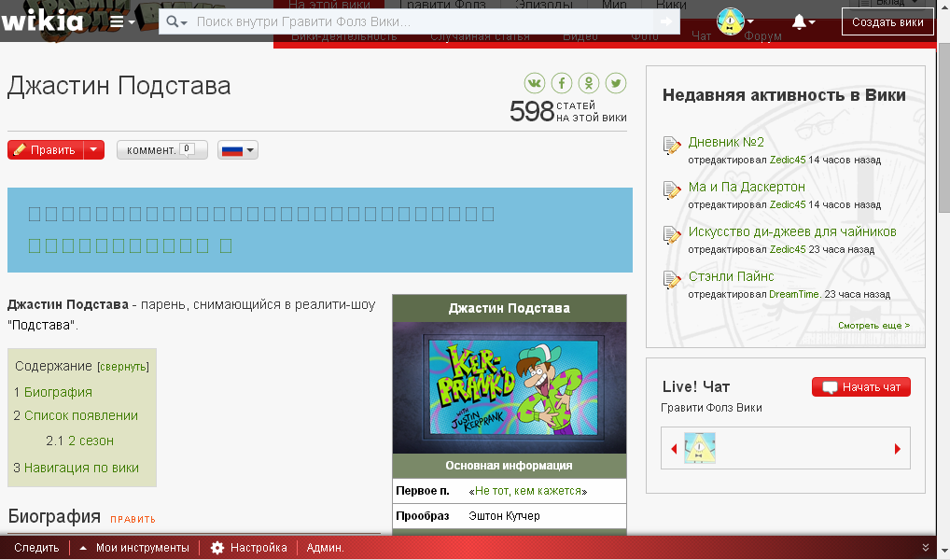
Task: Click the chat user avatar thumbnail
Action: 700,449
